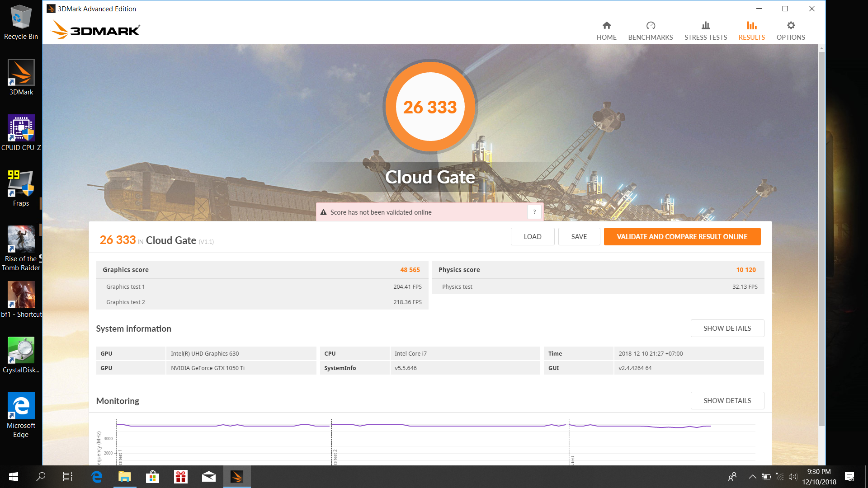
Task: Click the System information heading
Action: [133, 328]
